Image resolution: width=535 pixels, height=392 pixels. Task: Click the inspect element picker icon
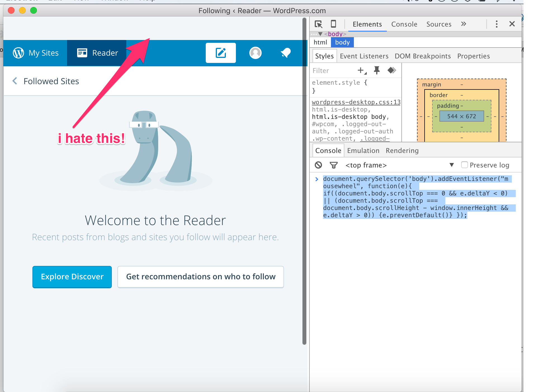[x=318, y=24]
